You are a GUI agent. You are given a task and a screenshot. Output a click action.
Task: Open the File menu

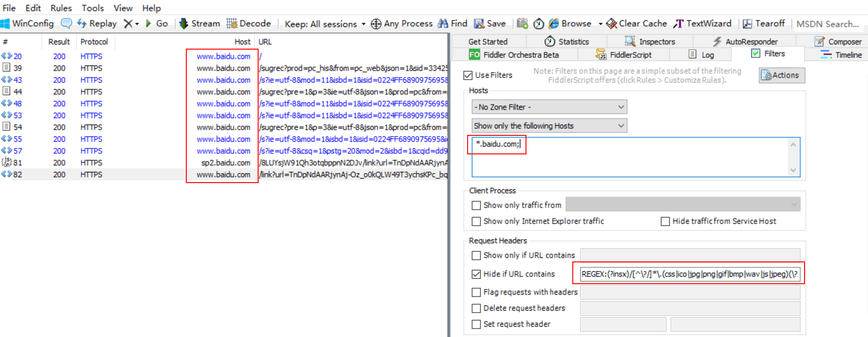[x=9, y=8]
